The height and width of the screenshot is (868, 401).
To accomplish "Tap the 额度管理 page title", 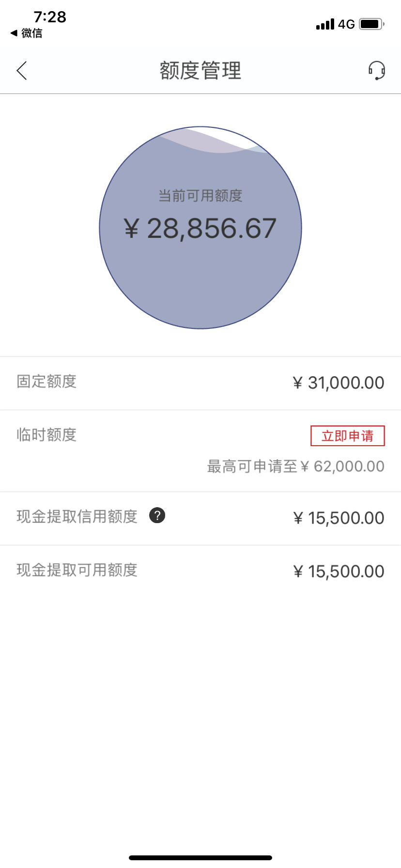I will coord(200,71).
